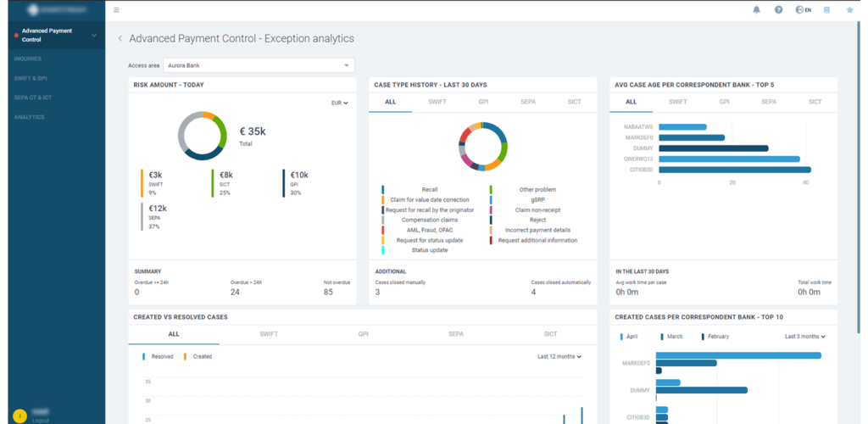Click the CITIGB3D bar in Avg Case Age chart

tap(734, 170)
